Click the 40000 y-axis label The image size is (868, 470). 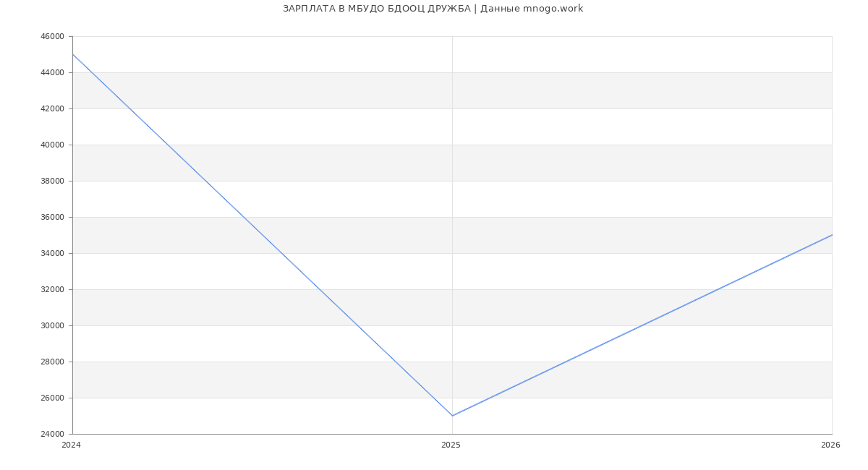pyautogui.click(x=52, y=145)
